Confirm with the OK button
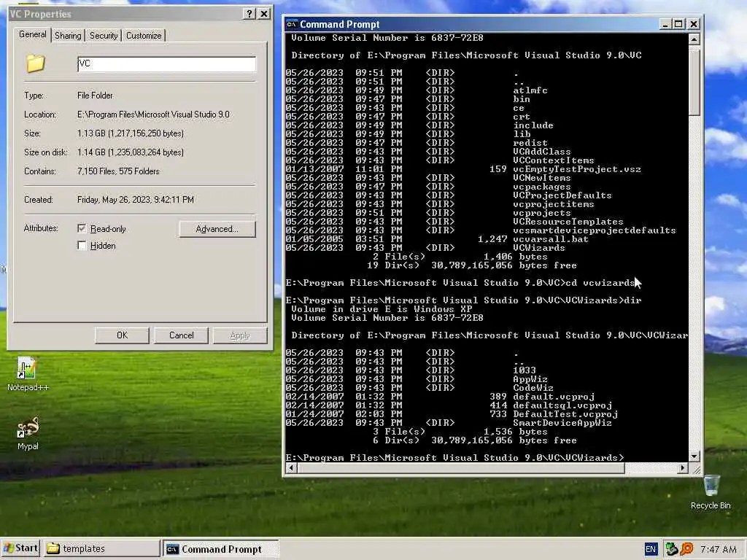This screenshot has height=560, width=747. (122, 335)
